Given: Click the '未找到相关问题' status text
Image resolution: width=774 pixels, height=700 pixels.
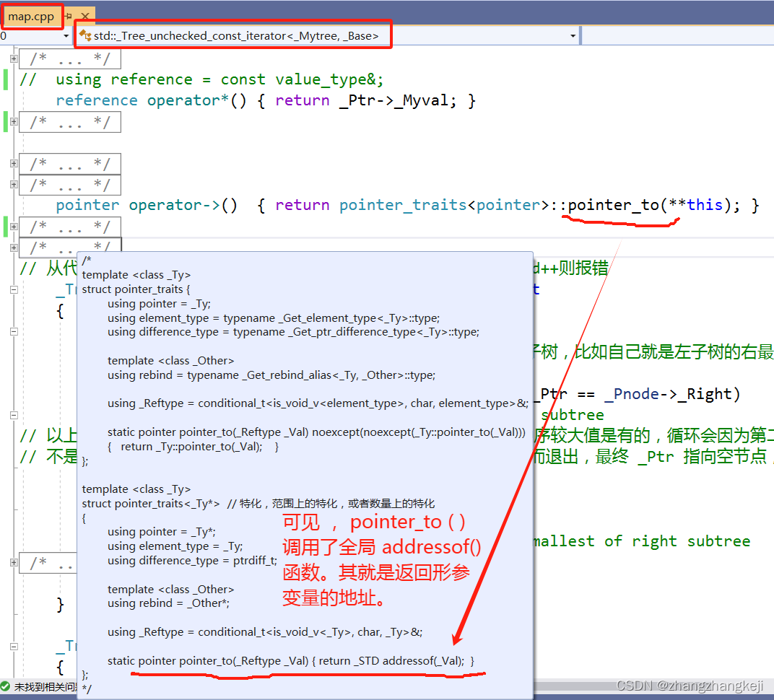Looking at the screenshot, I should point(45,687).
